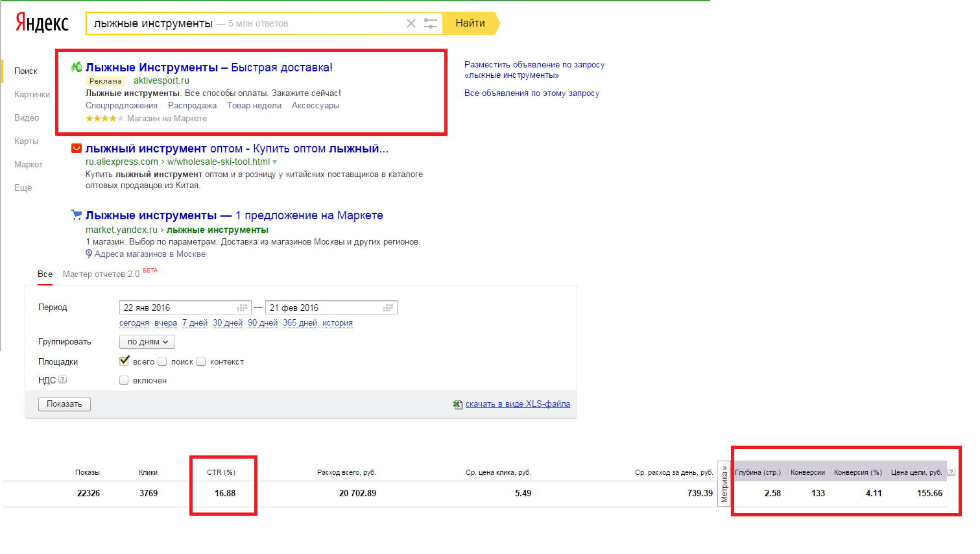Click Разместить объявление по запросу link

click(x=534, y=69)
